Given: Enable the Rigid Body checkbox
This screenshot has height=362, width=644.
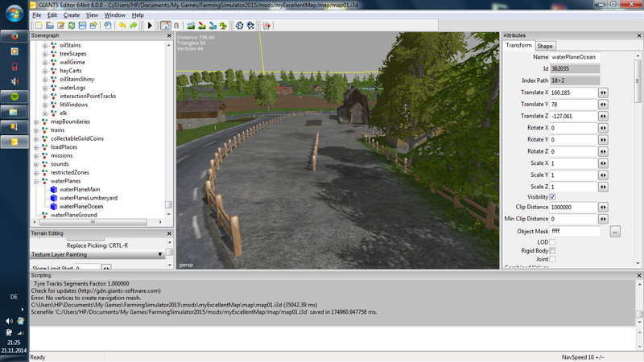Looking at the screenshot, I should [x=552, y=250].
